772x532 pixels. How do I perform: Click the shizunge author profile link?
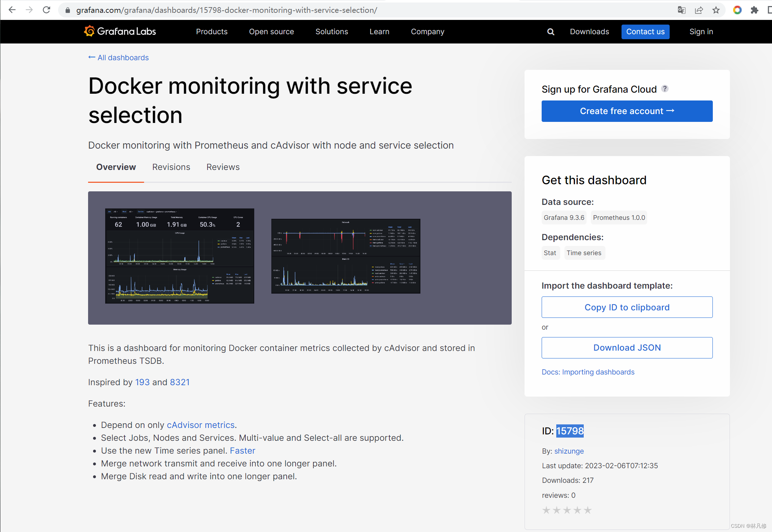point(568,451)
